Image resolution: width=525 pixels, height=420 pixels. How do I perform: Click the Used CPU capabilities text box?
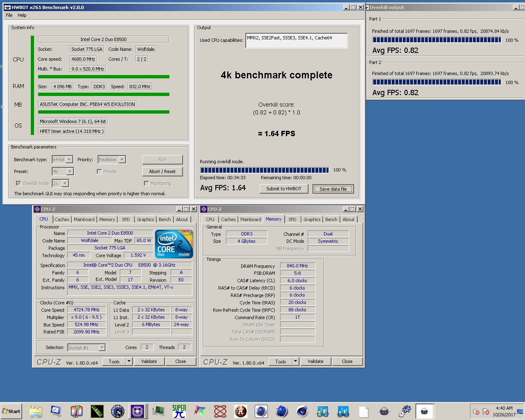pos(297,41)
